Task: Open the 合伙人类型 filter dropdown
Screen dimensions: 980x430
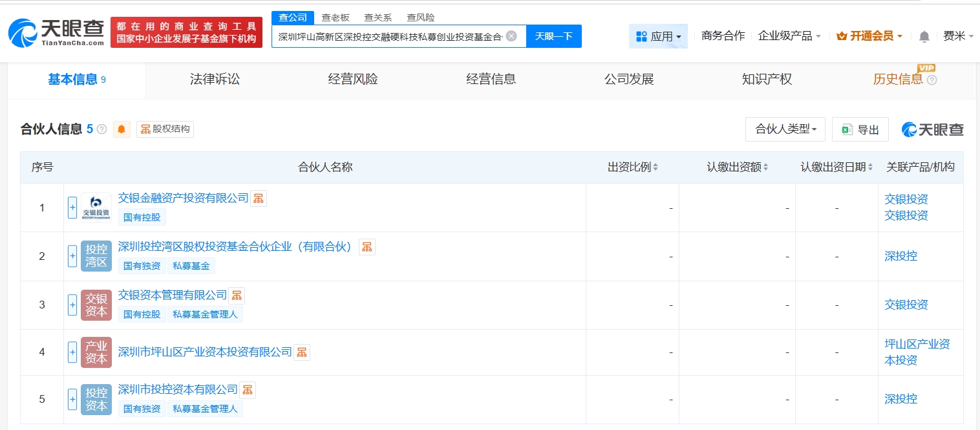Action: [x=785, y=129]
